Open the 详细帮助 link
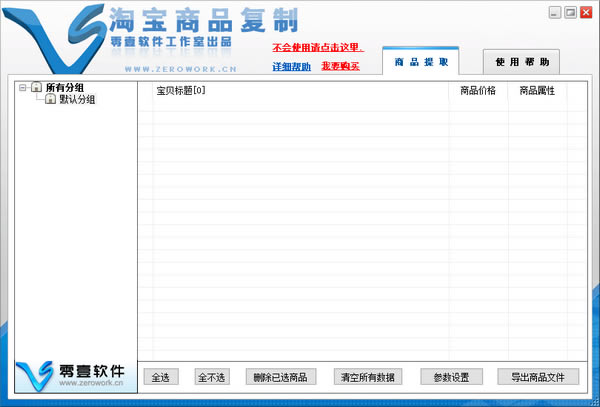The image size is (600, 407). coord(291,67)
